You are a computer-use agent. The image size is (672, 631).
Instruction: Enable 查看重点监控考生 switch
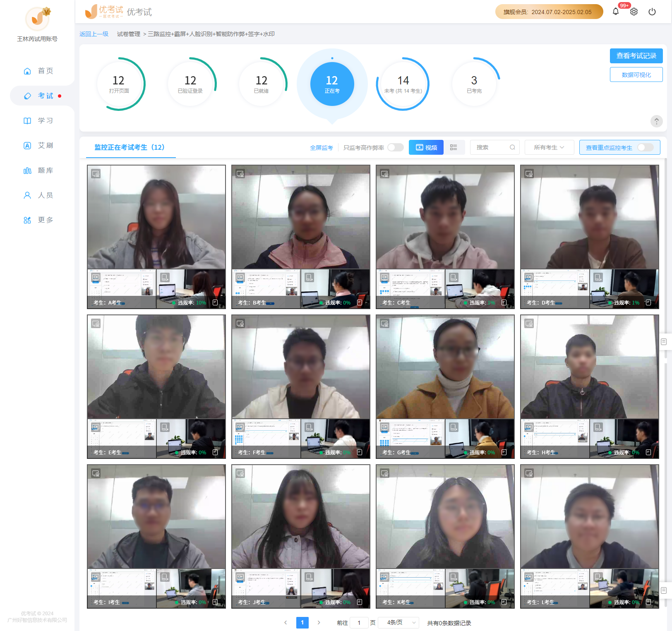[645, 147]
